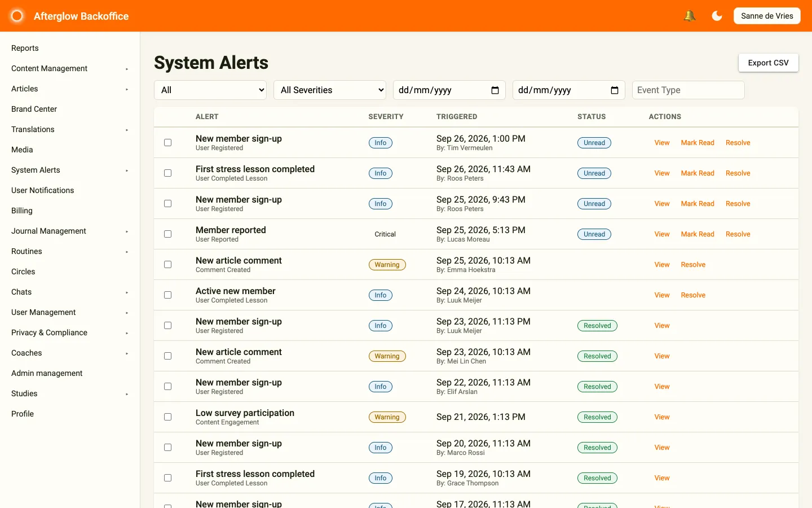Expand the User Management submenu arrow
Screen dimensions: 812x508
click(127, 313)
